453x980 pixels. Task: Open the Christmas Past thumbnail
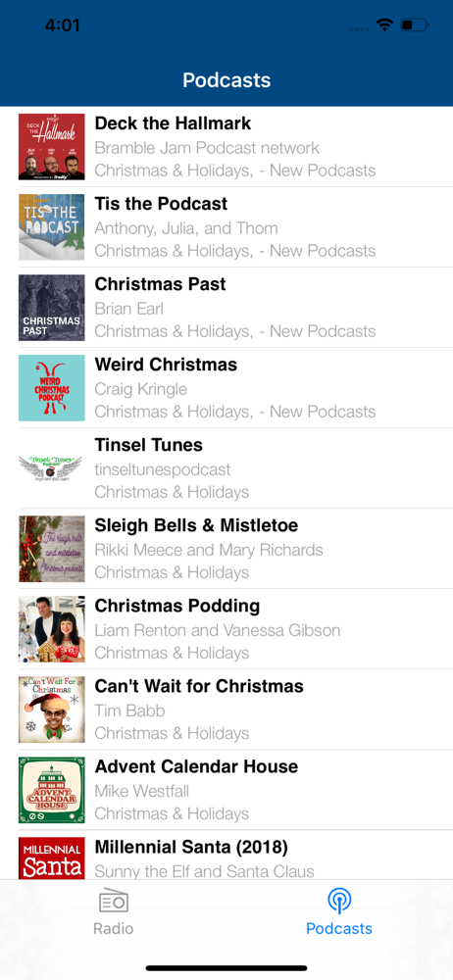point(51,308)
